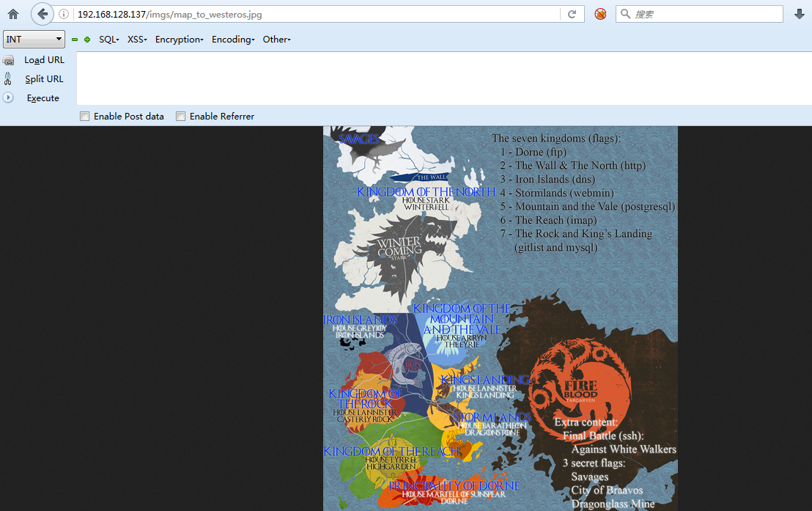The width and height of the screenshot is (812, 511).
Task: Click the green minus HackBar icon
Action: pyautogui.click(x=75, y=40)
